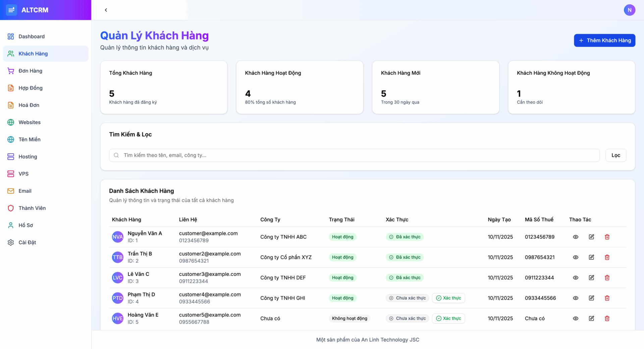Screen dimensions: 644x349
Task: Collapse the sidebar with the chevron
Action: (x=106, y=10)
